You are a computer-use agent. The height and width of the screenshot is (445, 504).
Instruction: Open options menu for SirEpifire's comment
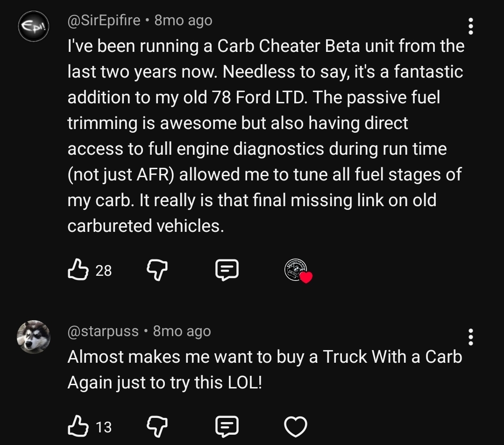(470, 27)
